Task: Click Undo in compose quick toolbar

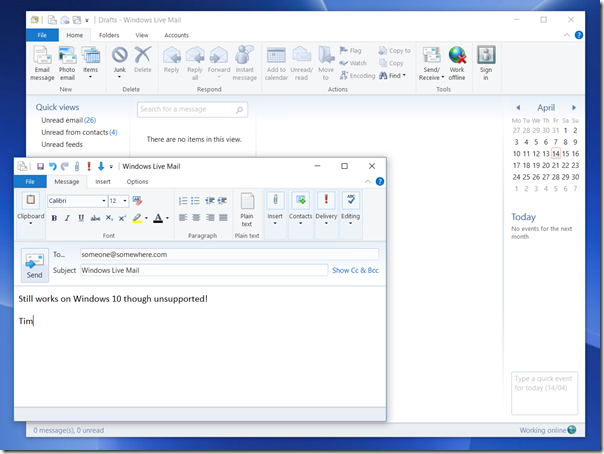Action: (x=53, y=166)
